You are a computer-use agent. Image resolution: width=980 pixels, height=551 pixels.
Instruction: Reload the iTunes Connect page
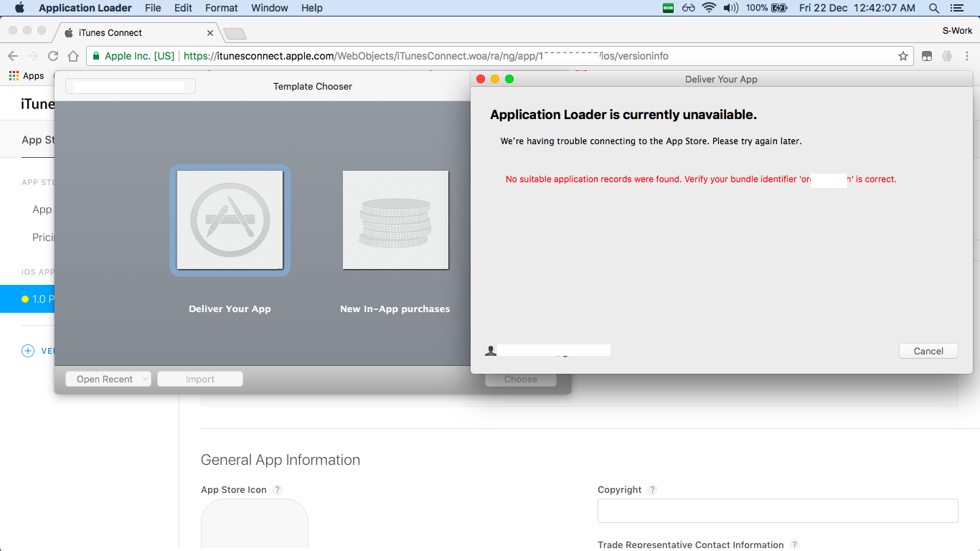click(53, 56)
